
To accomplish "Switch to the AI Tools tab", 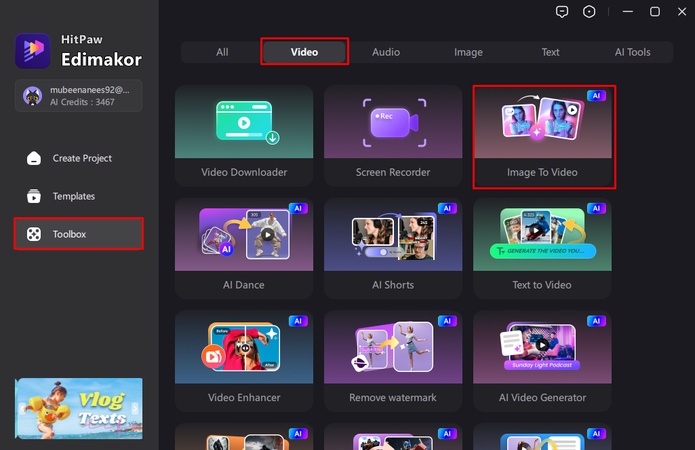I will tap(633, 52).
